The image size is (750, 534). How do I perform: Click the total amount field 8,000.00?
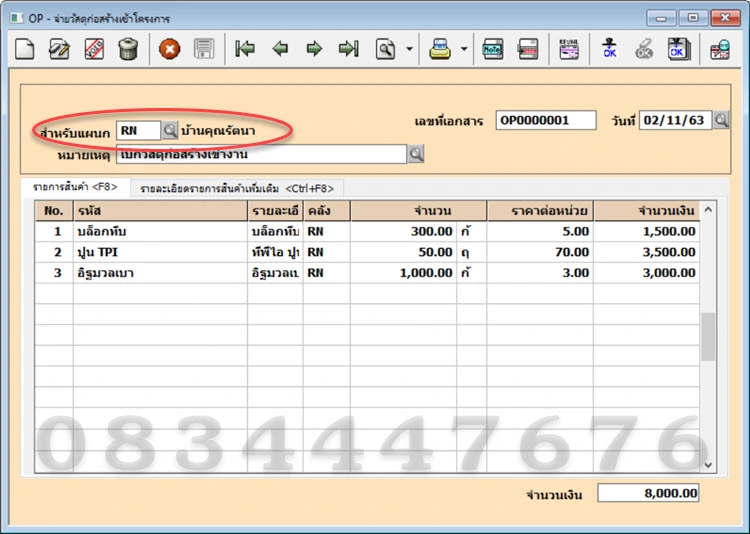(648, 493)
